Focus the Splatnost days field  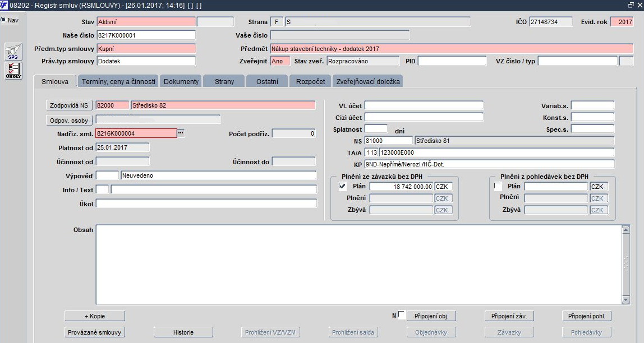[376, 129]
